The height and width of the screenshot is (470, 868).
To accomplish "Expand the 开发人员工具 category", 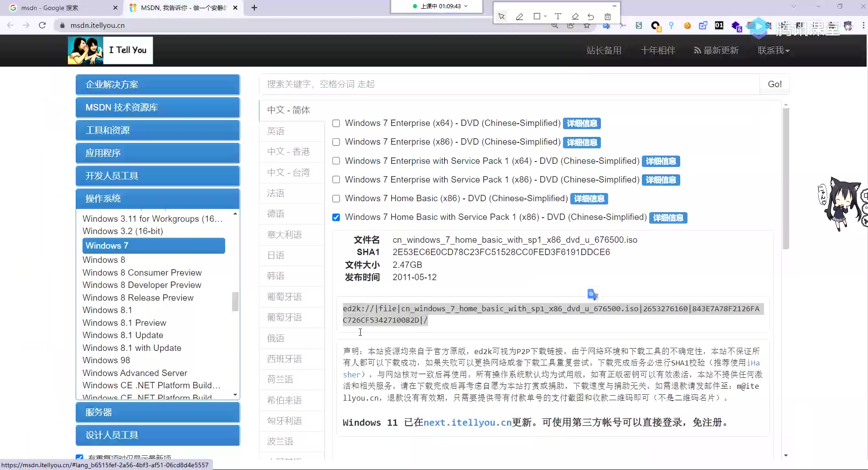I will click(158, 176).
